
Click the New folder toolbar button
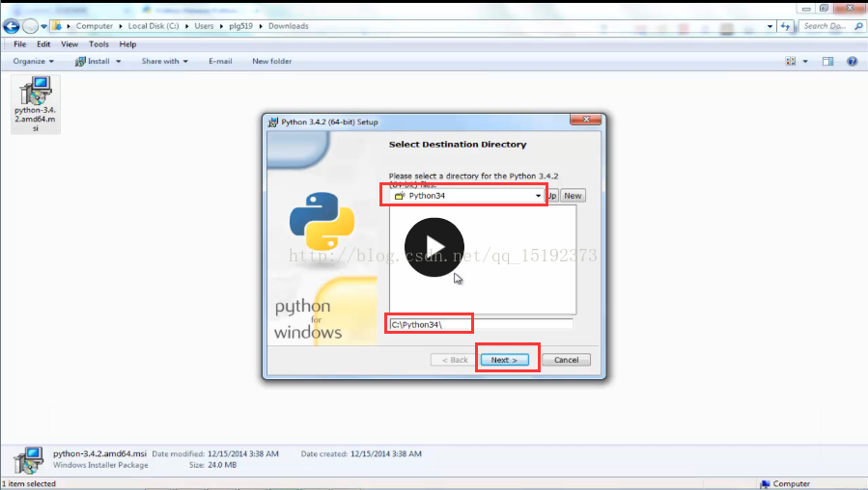click(272, 62)
